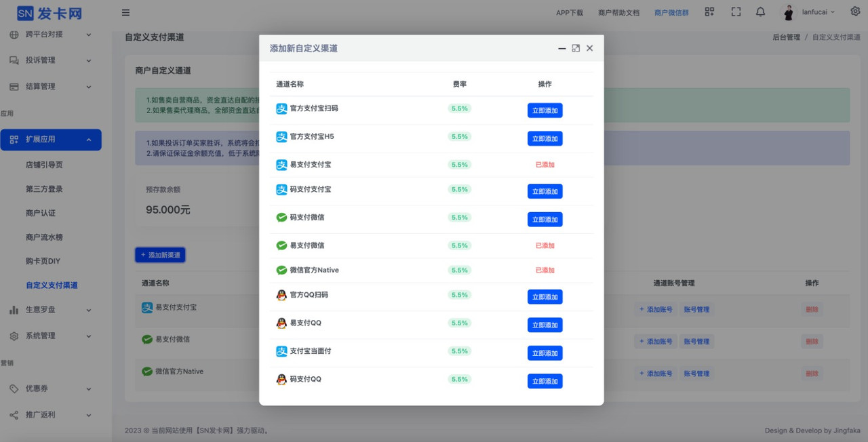Viewport: 868px width, 442px height.
Task: Click WeChat icon of 码支付微信 row
Action: pyautogui.click(x=281, y=218)
